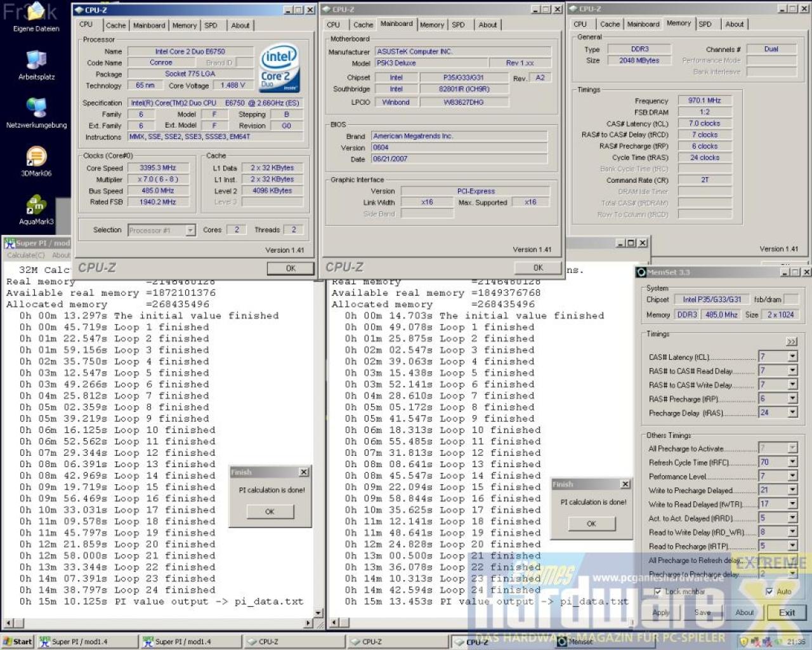The width and height of the screenshot is (812, 650).
Task: Click the MemSet icon in the taskbar
Action: [562, 642]
